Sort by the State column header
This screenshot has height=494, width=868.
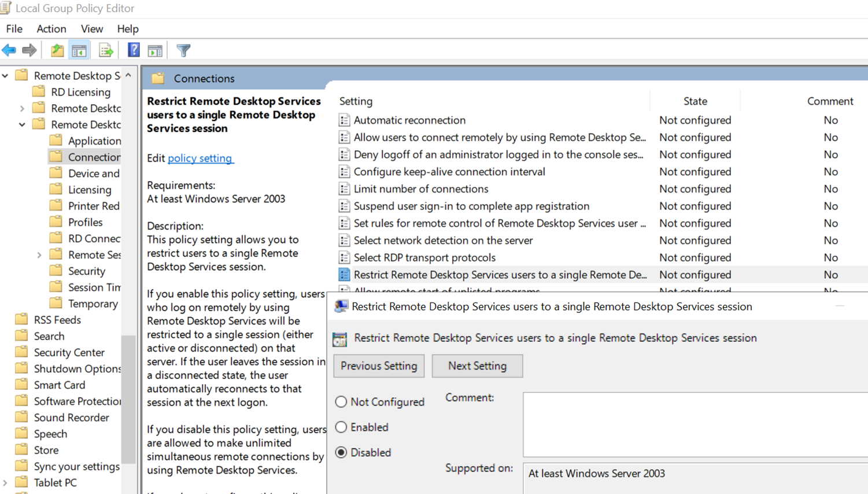[x=695, y=101]
